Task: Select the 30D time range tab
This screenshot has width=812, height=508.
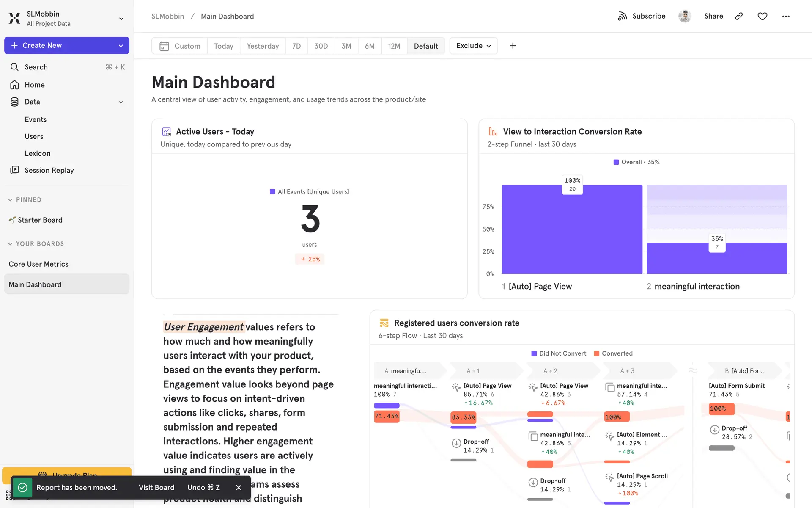Action: point(321,46)
